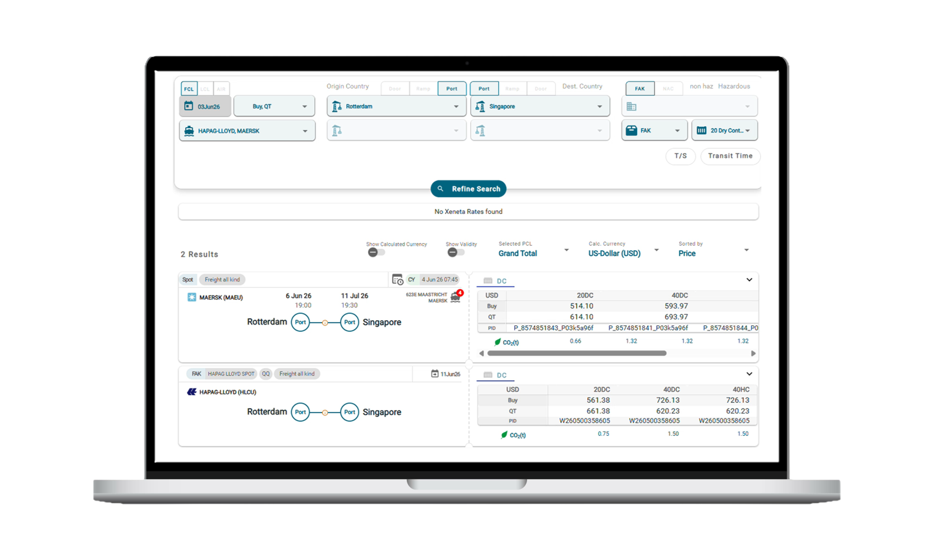The width and height of the screenshot is (934, 560).
Task: Click the building icon in the company field
Action: click(x=631, y=107)
